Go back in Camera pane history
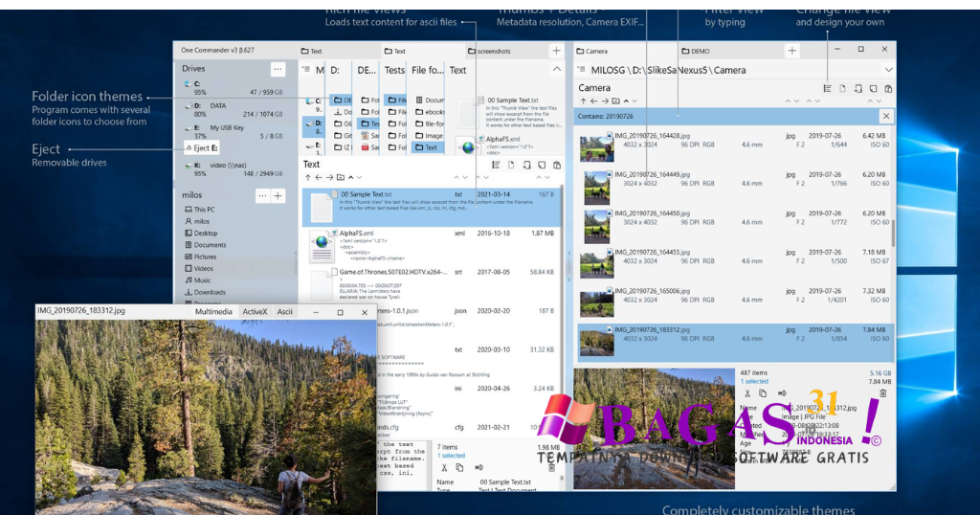Screen dimensions: 980x515 click(593, 101)
